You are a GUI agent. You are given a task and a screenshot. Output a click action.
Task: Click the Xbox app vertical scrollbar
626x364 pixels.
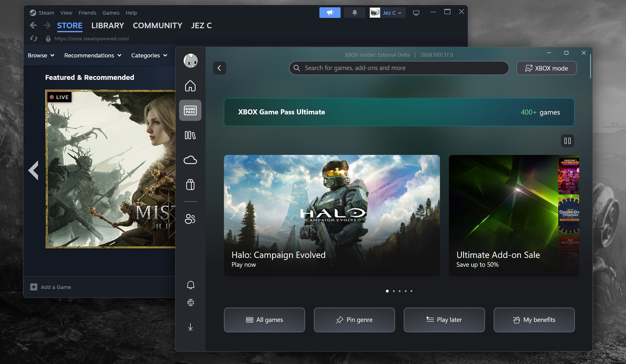(x=590, y=66)
